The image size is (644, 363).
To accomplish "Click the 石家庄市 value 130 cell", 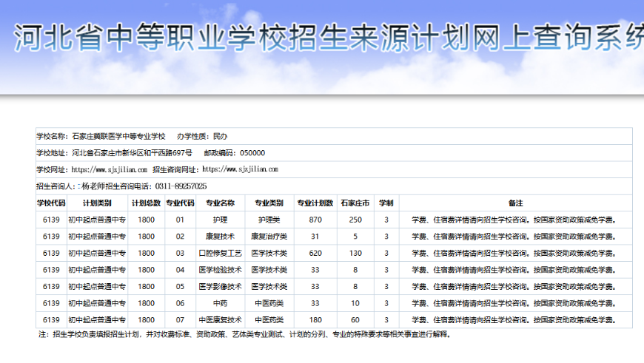I will [x=355, y=254].
